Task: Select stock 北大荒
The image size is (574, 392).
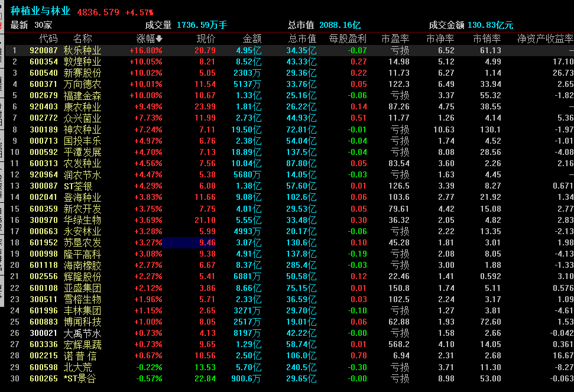Action: [78, 367]
